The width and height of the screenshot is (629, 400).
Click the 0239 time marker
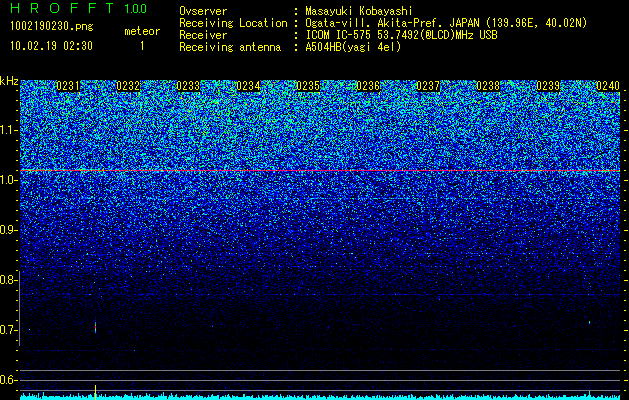click(548, 86)
